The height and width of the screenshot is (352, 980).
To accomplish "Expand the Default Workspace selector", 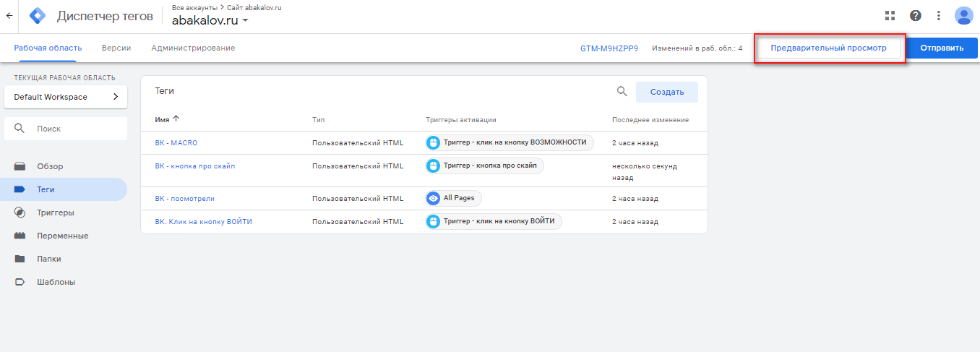I will [66, 97].
